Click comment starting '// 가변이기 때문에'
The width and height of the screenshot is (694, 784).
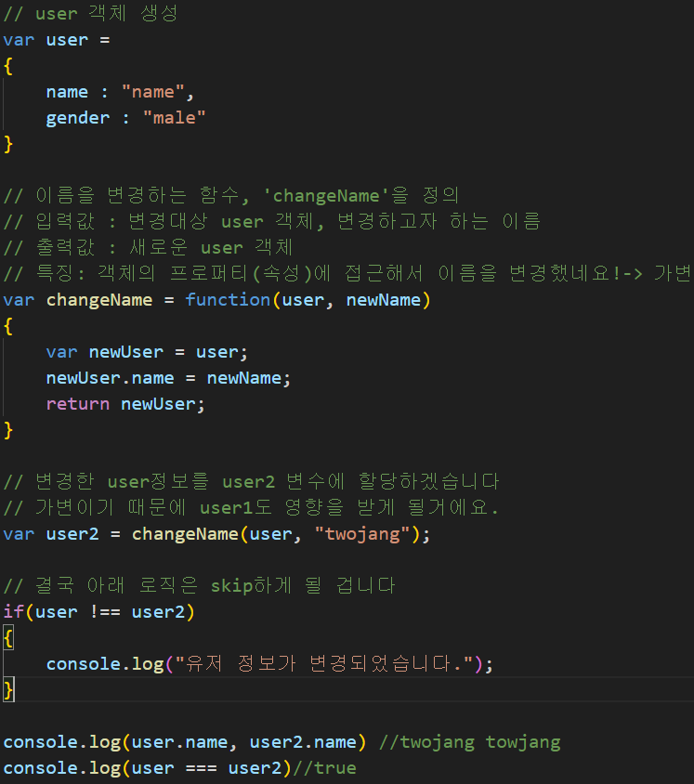point(251,507)
